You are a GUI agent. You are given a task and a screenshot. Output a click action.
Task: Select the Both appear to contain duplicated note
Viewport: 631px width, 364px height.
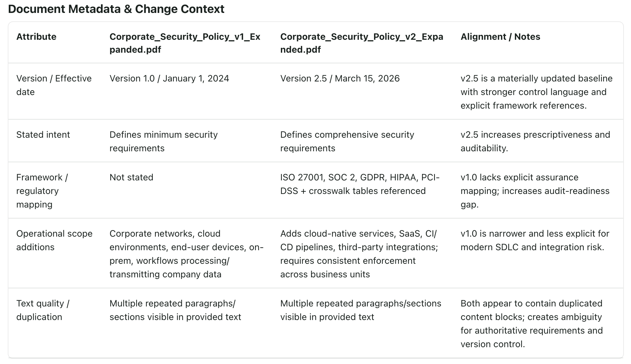coord(532,324)
